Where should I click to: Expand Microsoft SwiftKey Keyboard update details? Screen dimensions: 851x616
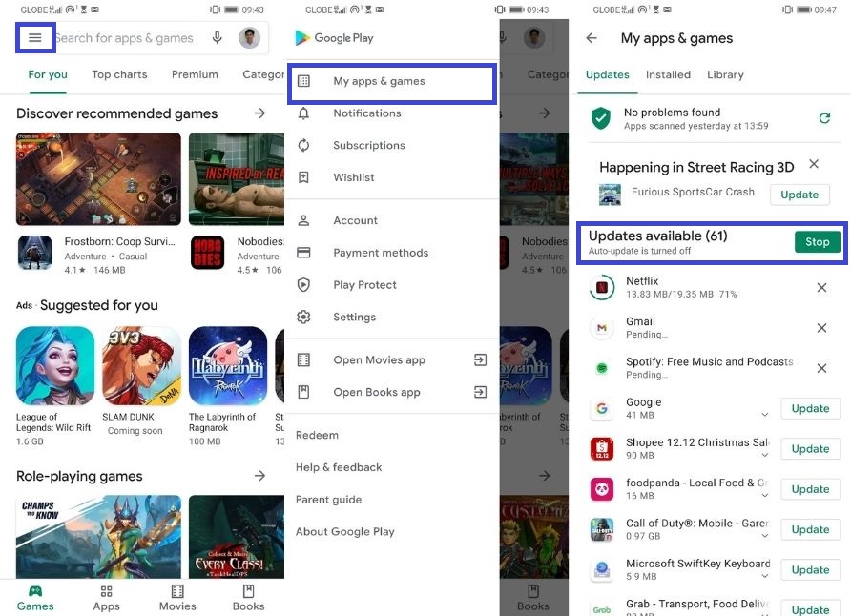765,576
